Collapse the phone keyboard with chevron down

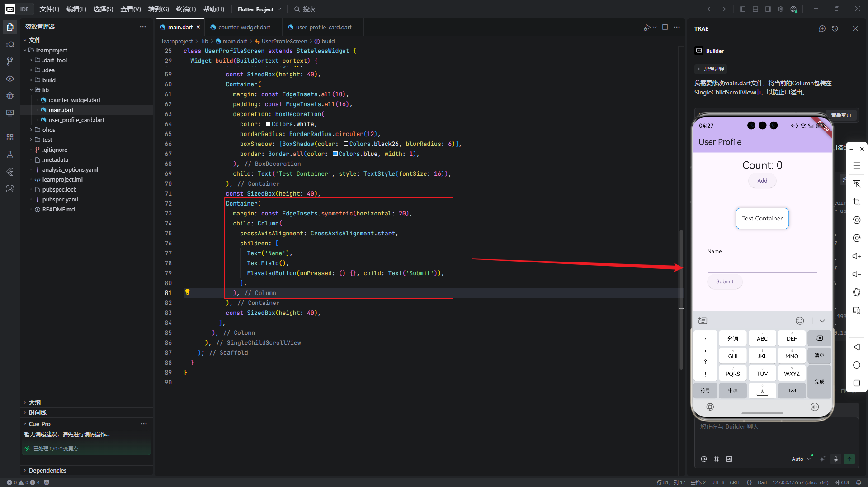[x=822, y=321]
